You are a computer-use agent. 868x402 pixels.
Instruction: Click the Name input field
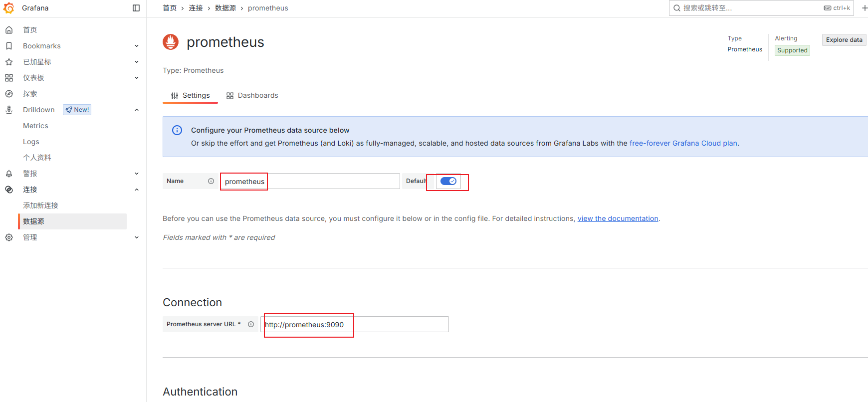click(310, 181)
